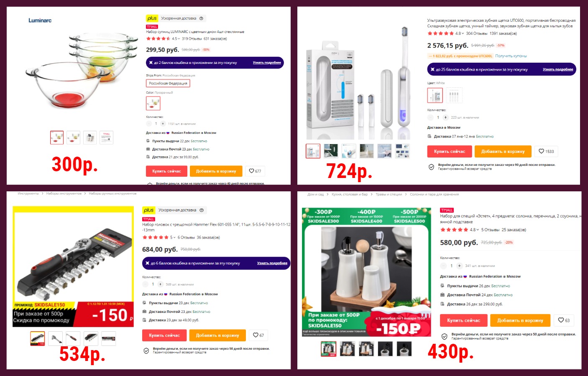Open Наборы инструментов breadcrumb
588x376 pixels.
(64, 193)
